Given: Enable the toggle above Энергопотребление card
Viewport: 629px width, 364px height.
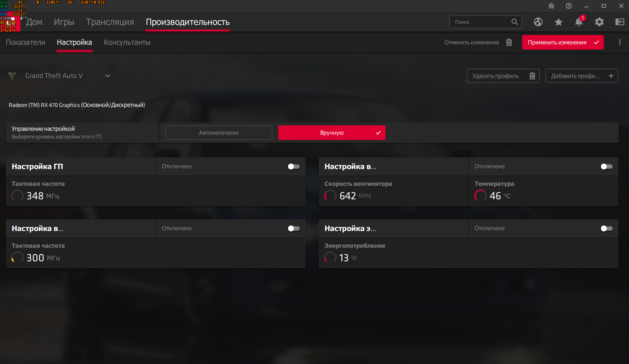Looking at the screenshot, I should pyautogui.click(x=607, y=228).
